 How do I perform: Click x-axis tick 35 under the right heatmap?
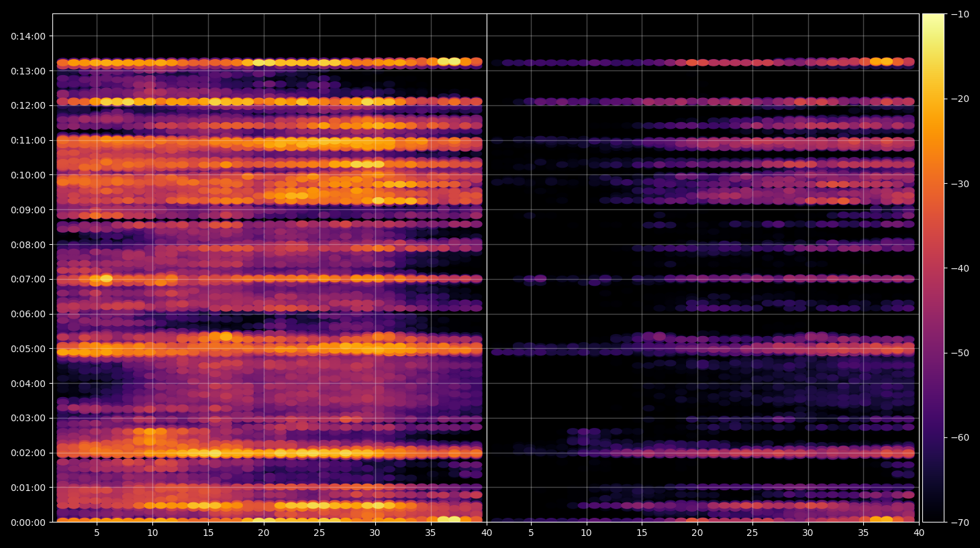point(863,533)
